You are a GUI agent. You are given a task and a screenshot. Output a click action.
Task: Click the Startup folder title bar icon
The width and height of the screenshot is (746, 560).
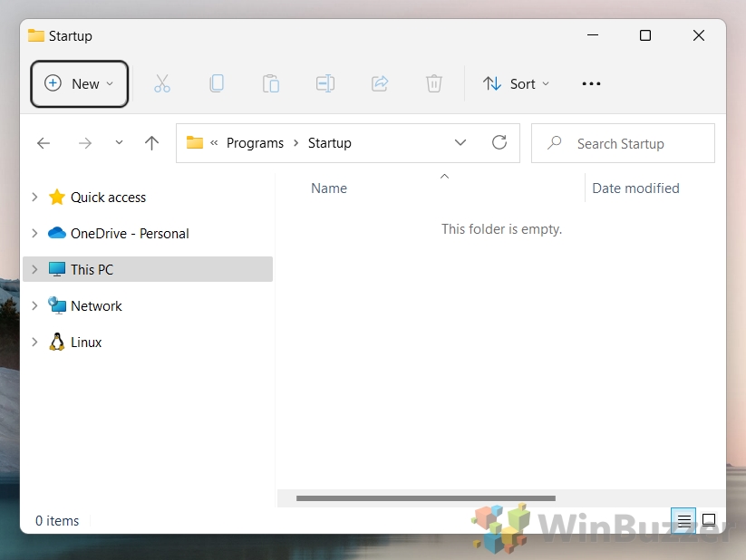tap(35, 35)
